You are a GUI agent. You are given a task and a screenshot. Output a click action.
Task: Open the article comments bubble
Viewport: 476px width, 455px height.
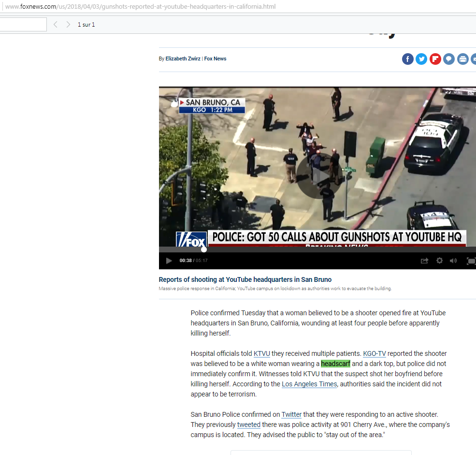click(x=448, y=59)
